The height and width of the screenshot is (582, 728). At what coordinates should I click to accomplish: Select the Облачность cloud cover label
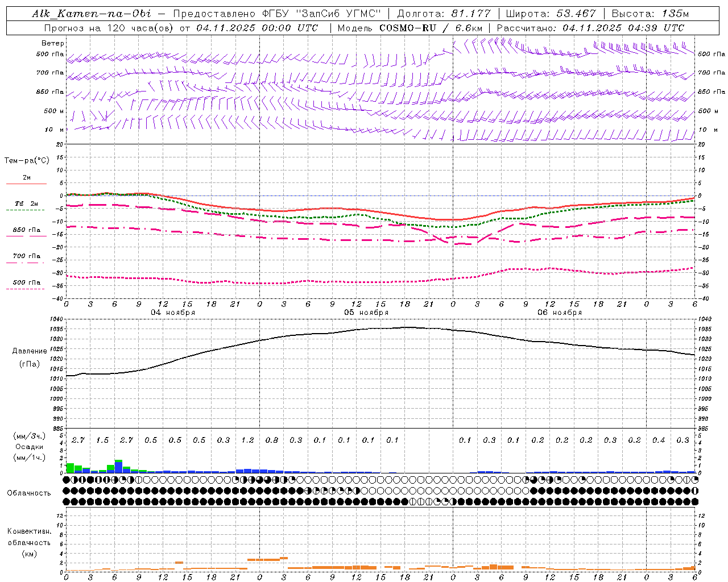pyautogui.click(x=29, y=493)
